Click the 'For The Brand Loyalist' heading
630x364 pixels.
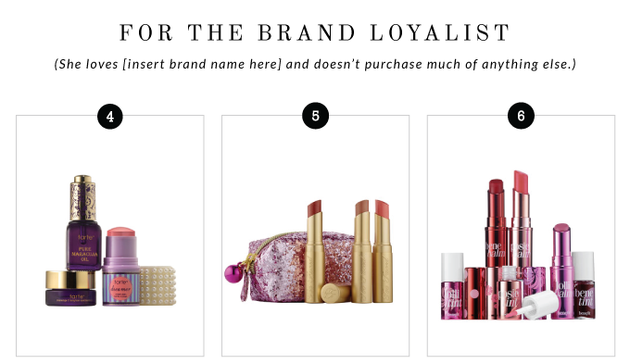tap(315, 32)
